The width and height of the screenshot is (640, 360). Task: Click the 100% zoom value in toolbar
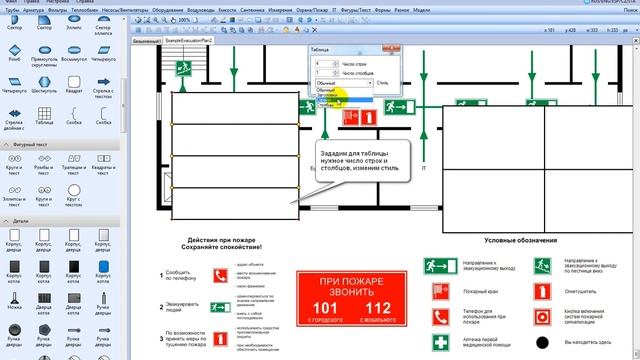[x=184, y=20]
